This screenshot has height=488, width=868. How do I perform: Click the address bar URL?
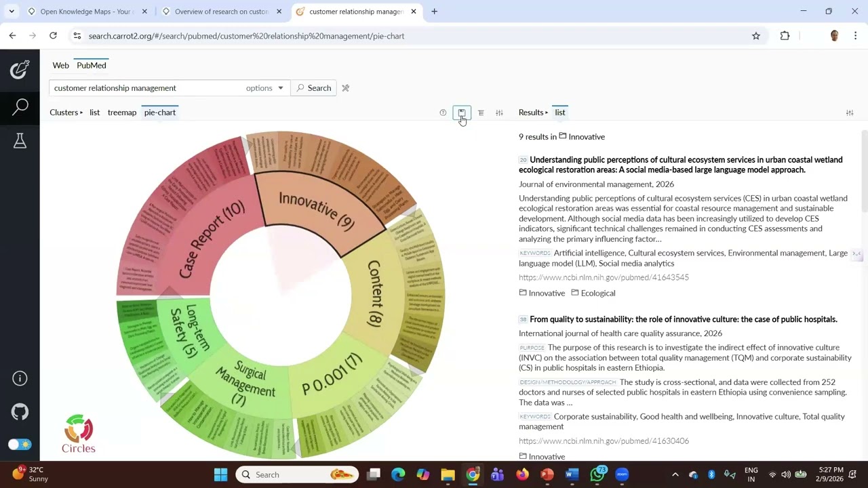[x=246, y=36]
